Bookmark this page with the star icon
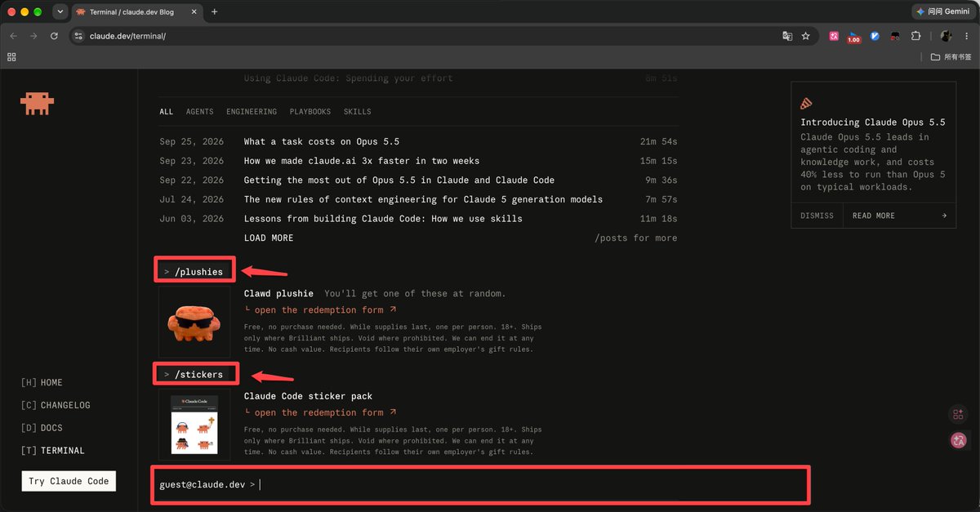This screenshot has width=980, height=512. click(x=806, y=36)
